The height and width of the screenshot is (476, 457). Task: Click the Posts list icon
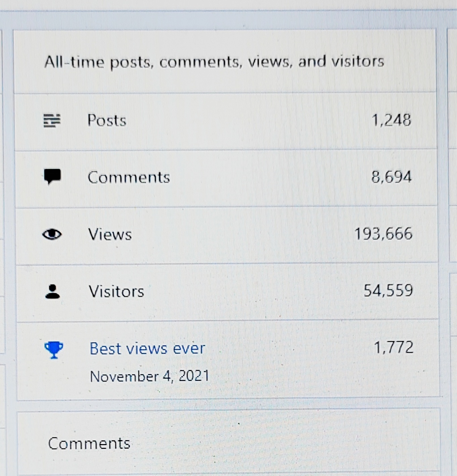pos(52,121)
